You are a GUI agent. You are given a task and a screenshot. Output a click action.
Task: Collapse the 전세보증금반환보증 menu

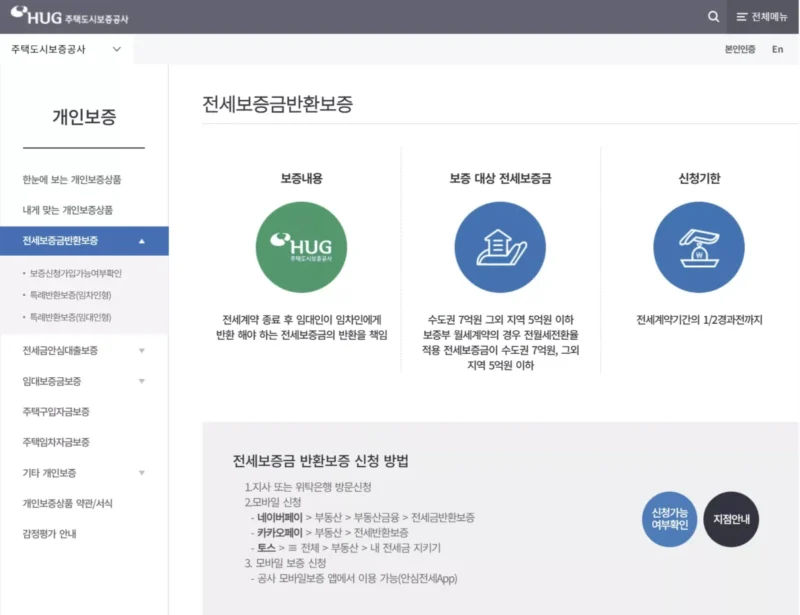(61, 241)
